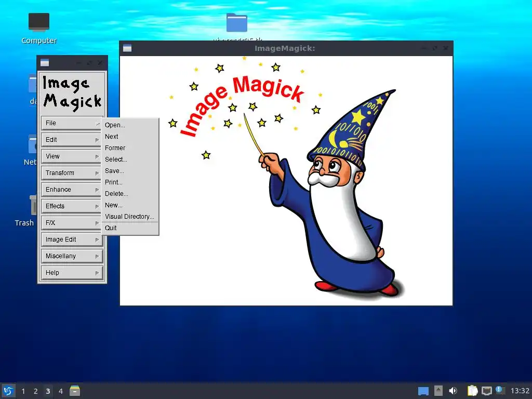This screenshot has height=399, width=532.
Task: Click the removable media eject tray icon
Action: (438, 391)
